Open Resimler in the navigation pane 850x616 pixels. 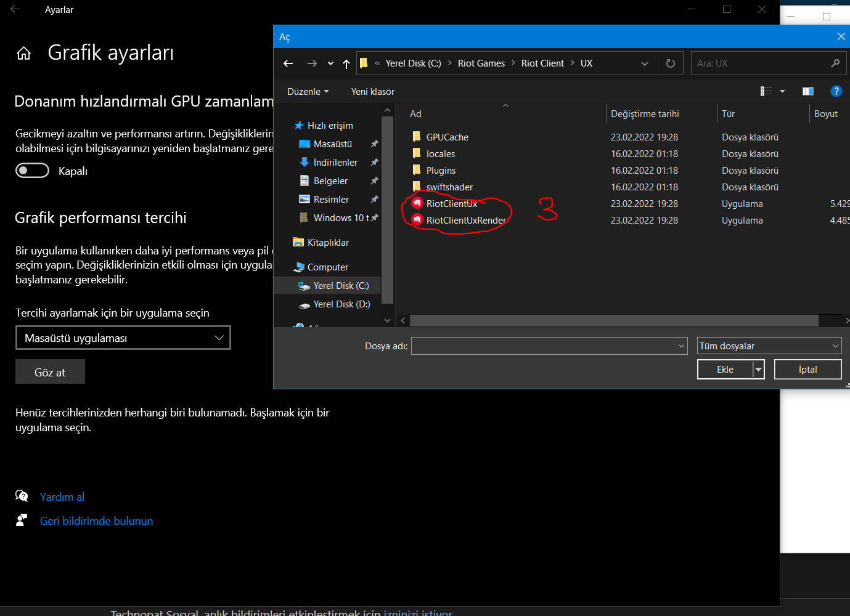coord(331,200)
